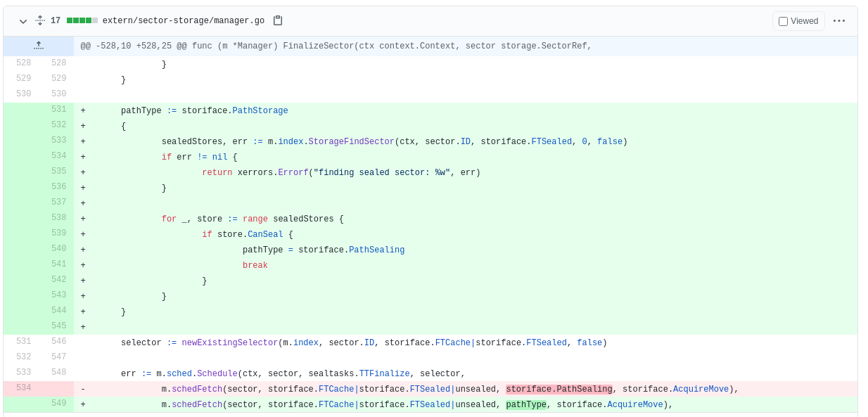Click the hunk header starting "@@ -528,10 +528,25 @@"
Viewport: 868px width, 417px height.
pyautogui.click(x=336, y=46)
